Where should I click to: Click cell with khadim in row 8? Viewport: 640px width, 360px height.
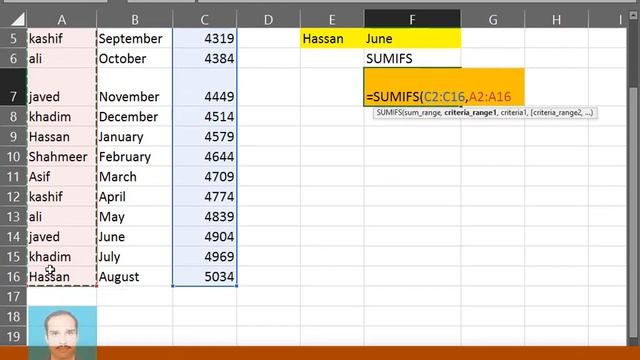(x=62, y=117)
